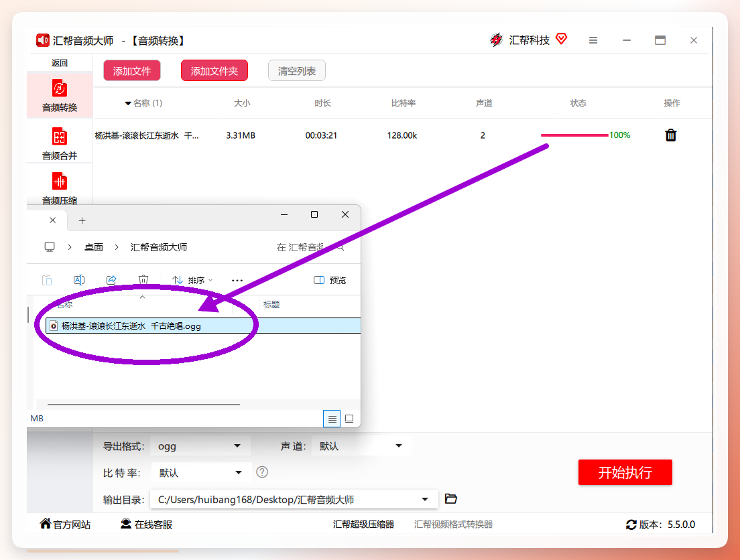Open new Explorer tab with plus

82,221
